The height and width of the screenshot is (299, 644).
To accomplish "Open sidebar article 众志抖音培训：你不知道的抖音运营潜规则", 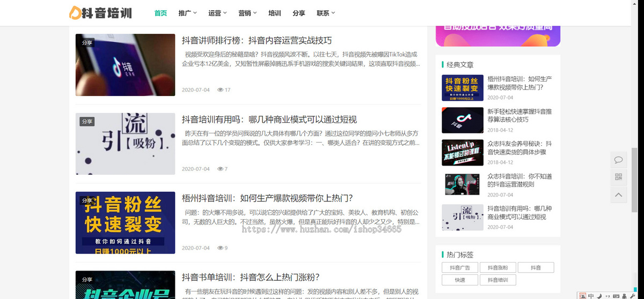I will coord(519,180).
